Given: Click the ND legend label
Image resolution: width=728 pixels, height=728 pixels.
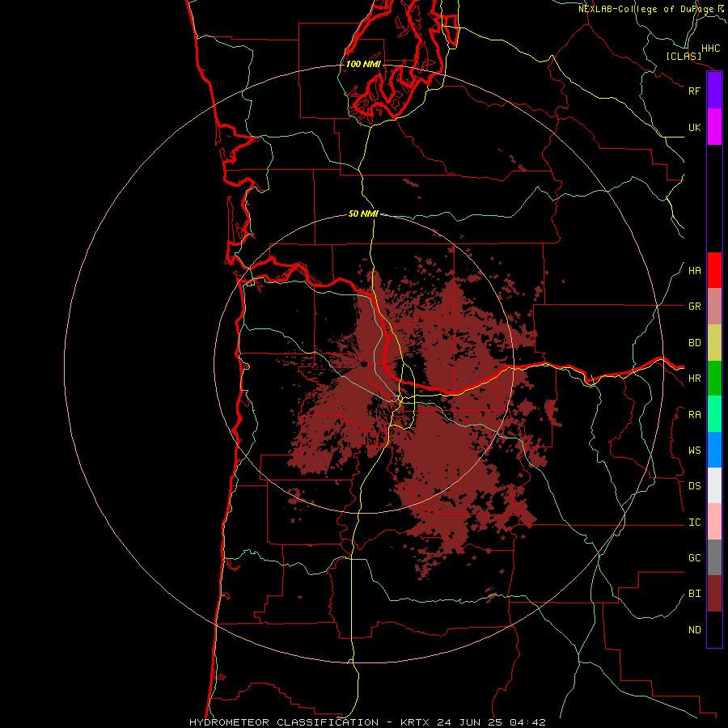Looking at the screenshot, I should (694, 630).
